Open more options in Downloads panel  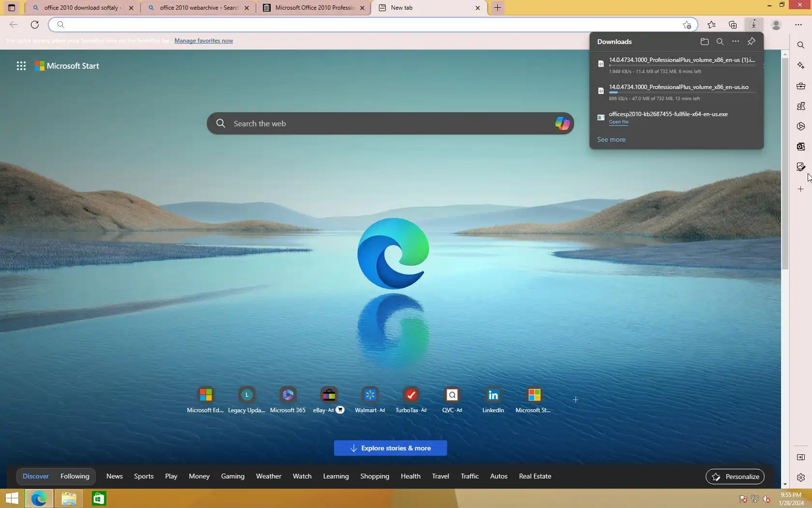pyautogui.click(x=735, y=42)
